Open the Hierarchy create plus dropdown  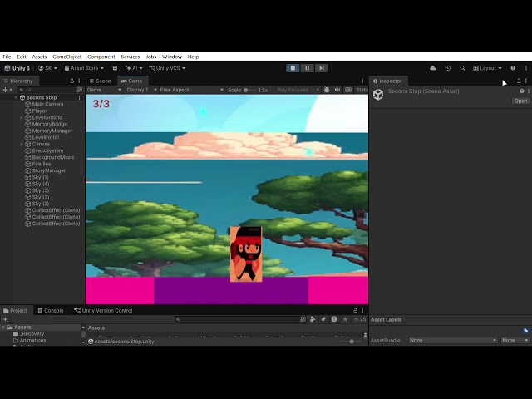click(x=7, y=90)
